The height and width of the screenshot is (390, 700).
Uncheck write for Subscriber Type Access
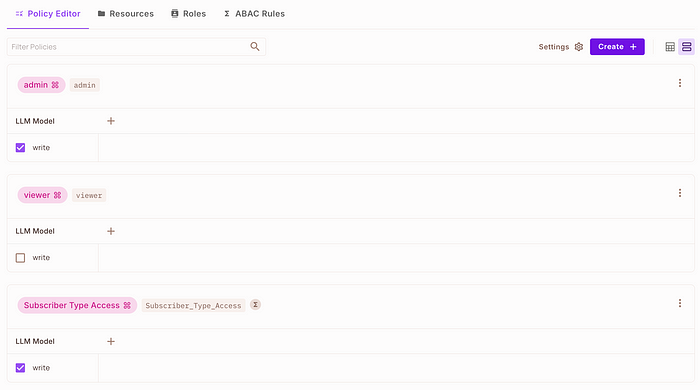click(x=21, y=368)
